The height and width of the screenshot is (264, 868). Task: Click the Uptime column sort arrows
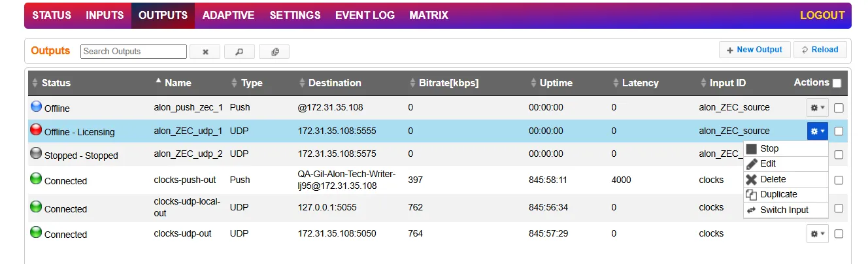[533, 83]
